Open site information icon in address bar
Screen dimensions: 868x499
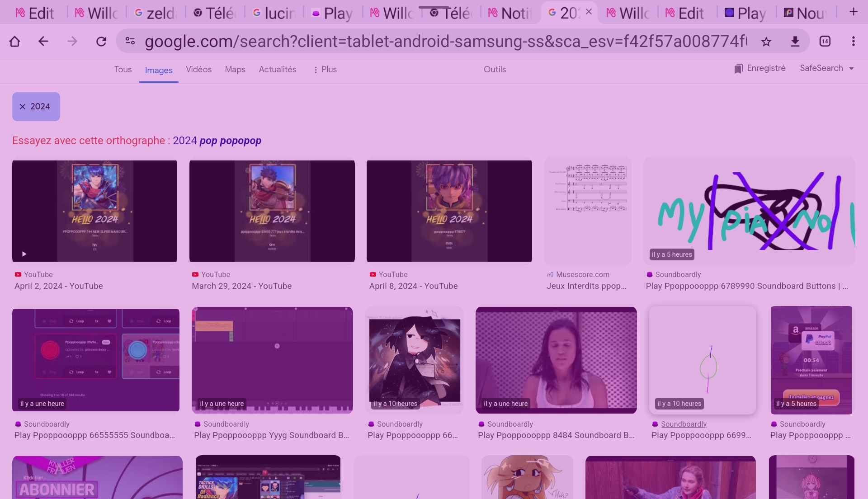pos(130,41)
